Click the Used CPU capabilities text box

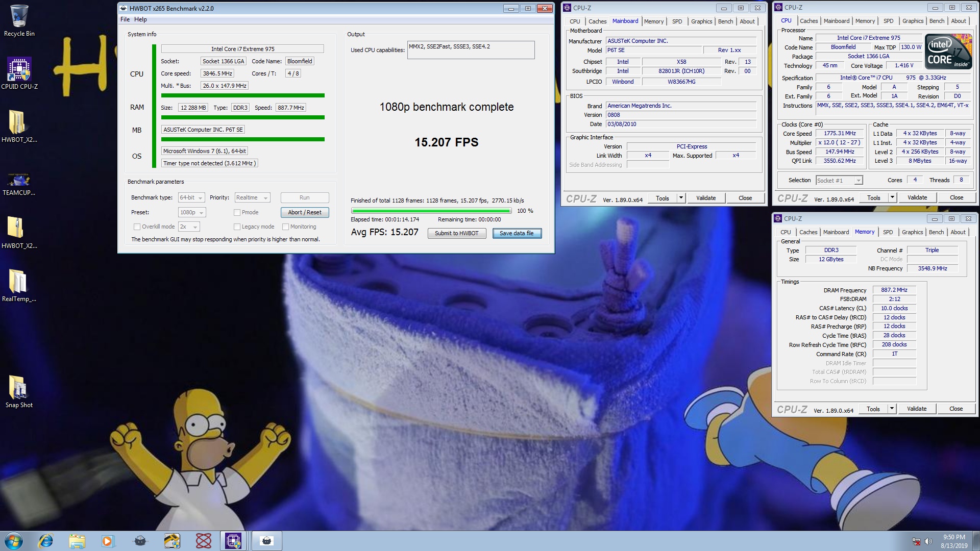click(x=471, y=50)
